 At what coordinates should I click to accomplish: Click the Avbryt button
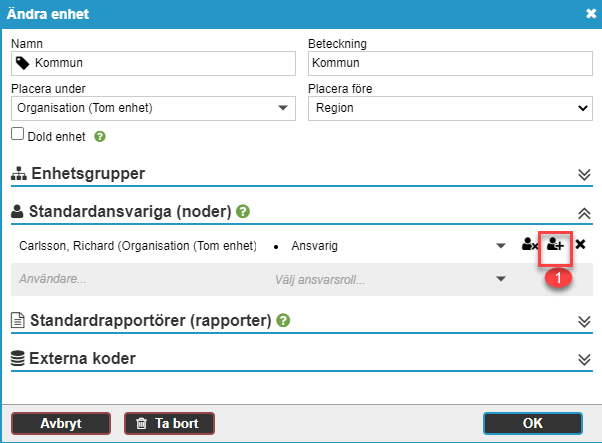click(61, 423)
